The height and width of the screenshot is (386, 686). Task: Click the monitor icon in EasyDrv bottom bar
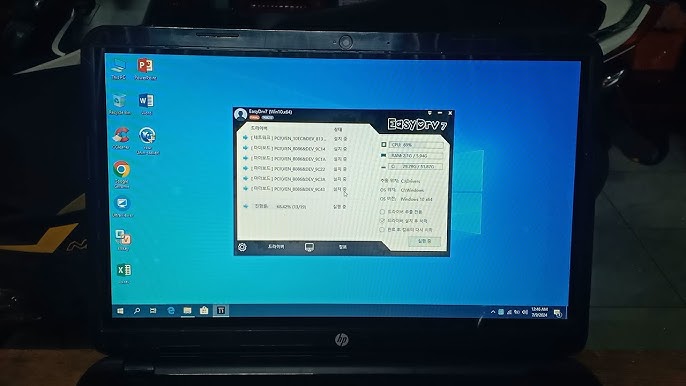point(309,247)
